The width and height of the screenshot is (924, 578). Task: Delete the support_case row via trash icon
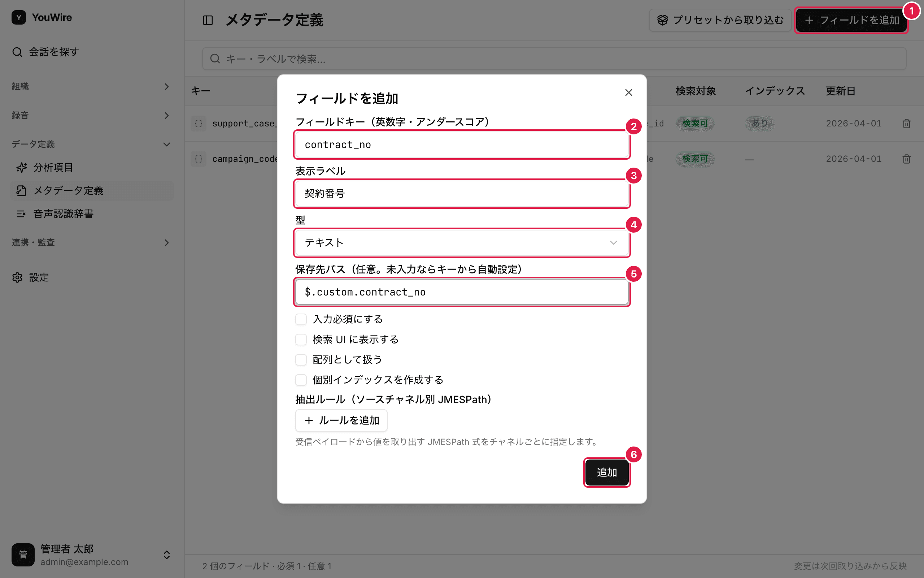(x=906, y=124)
